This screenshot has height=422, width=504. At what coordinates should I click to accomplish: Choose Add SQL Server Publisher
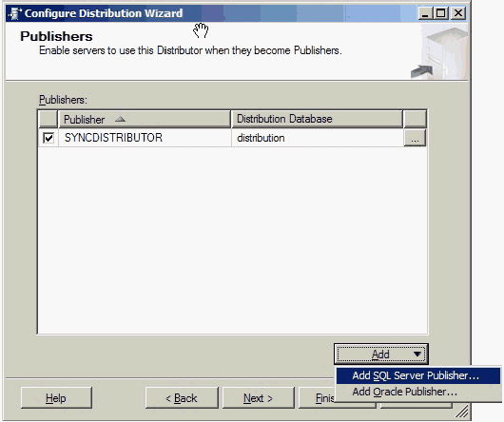point(417,375)
